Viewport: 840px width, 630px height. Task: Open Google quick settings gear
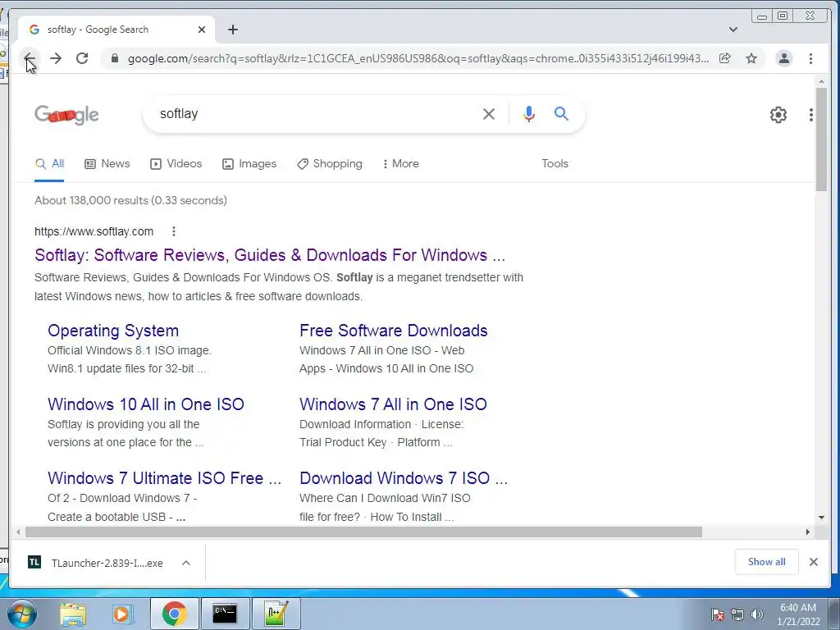click(x=778, y=115)
